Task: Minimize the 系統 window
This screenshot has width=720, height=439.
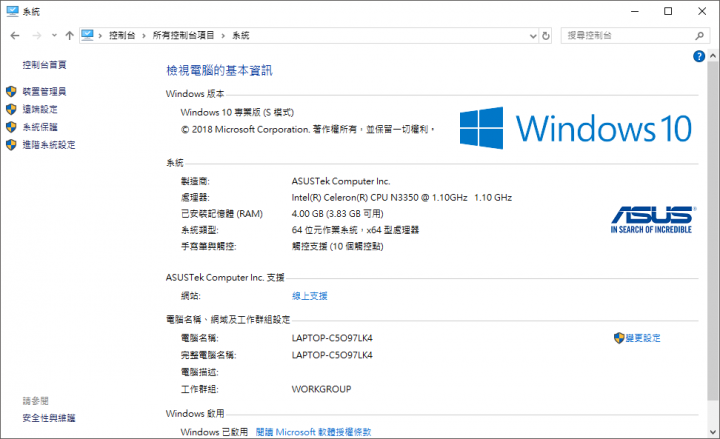Action: pyautogui.click(x=635, y=11)
